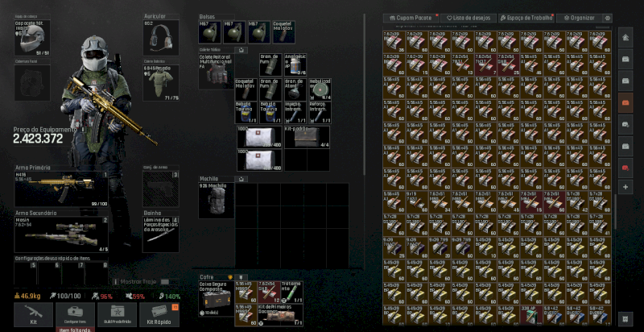644x332 pixels.
Task: Toggle the Mostrar Traje switch
Action: click(165, 282)
